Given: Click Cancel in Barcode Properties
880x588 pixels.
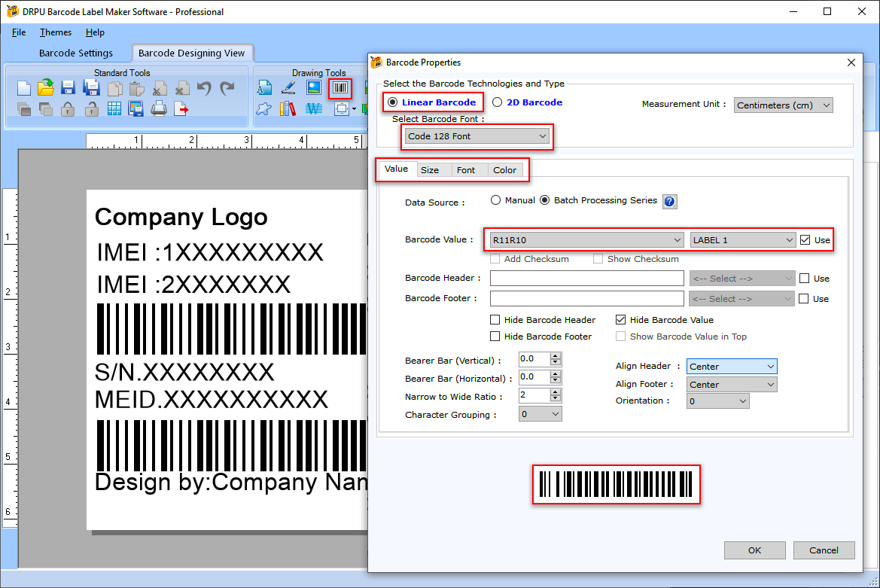Looking at the screenshot, I should click(824, 550).
